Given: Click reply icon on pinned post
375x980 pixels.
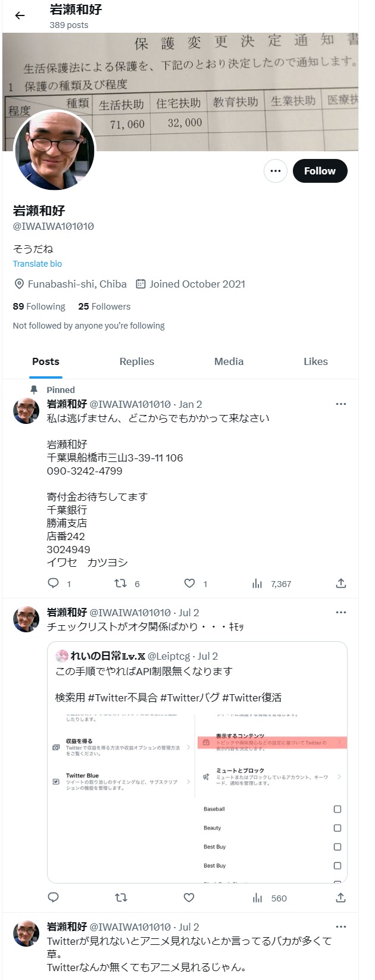Looking at the screenshot, I should 54,583.
